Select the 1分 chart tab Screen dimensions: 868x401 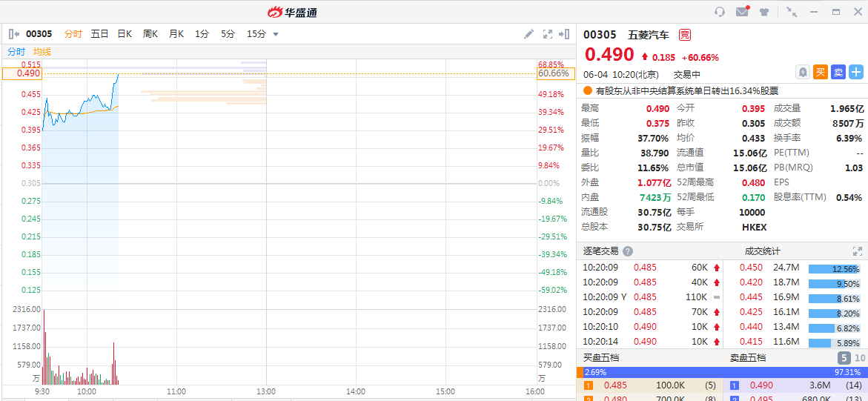click(202, 34)
